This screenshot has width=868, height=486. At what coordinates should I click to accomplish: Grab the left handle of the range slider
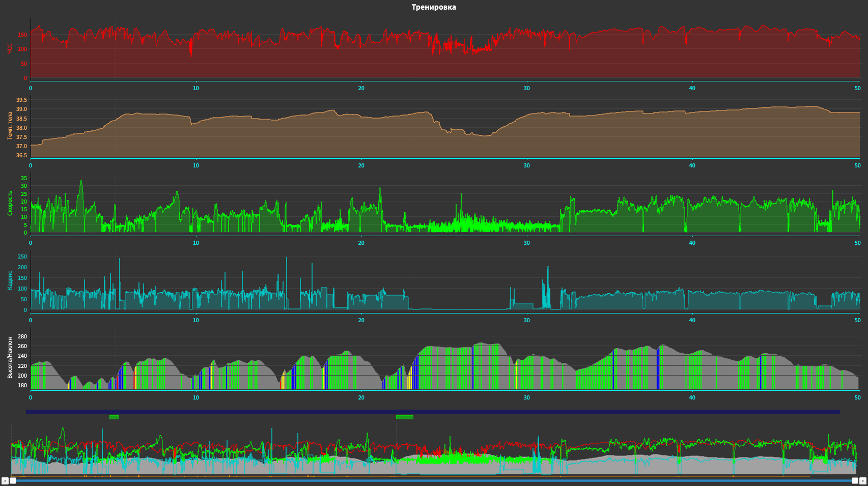pyautogui.click(x=13, y=481)
